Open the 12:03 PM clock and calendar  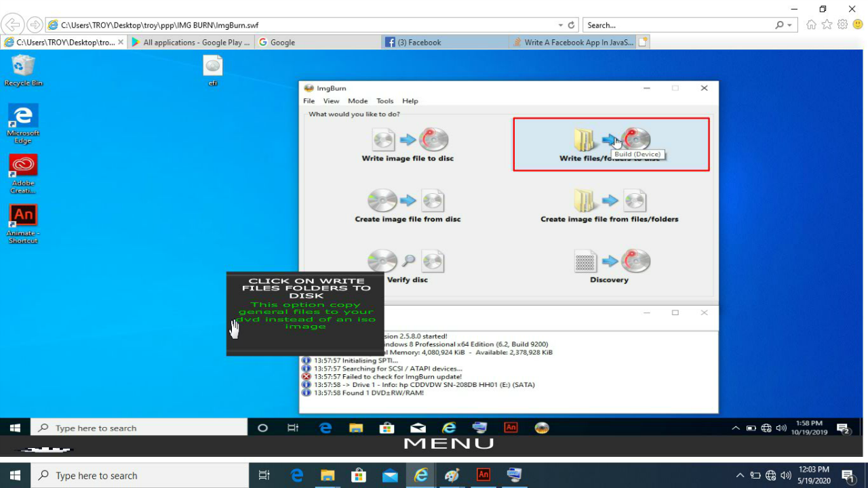(x=814, y=476)
